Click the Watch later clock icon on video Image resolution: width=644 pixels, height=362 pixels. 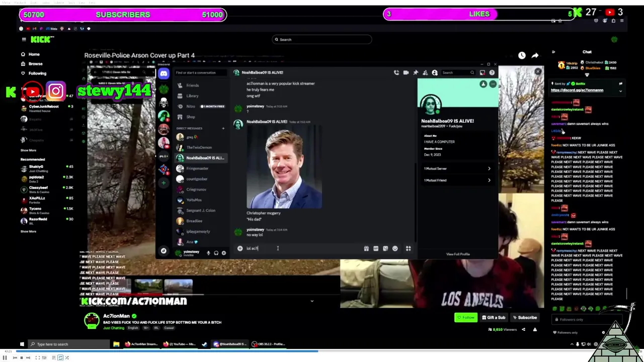[x=522, y=55]
